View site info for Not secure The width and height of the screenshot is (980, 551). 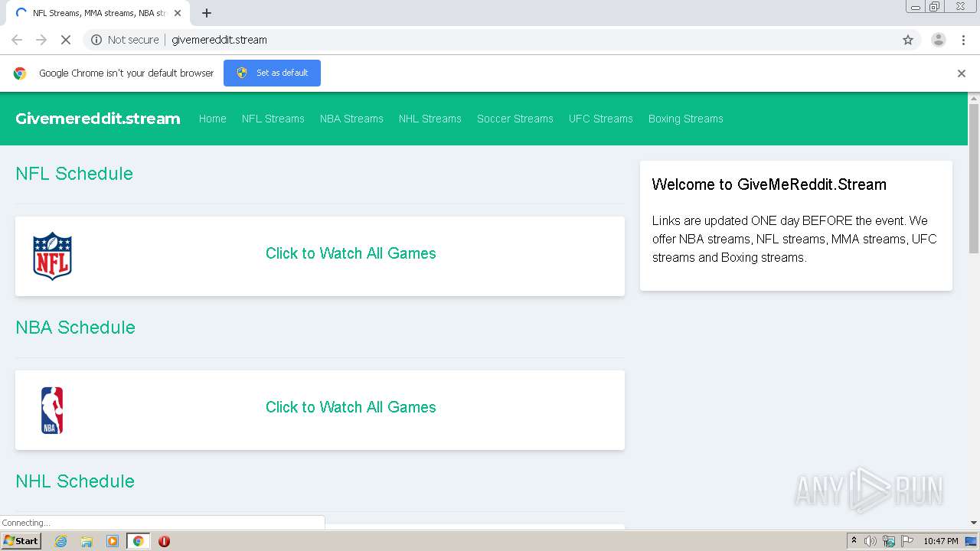(x=125, y=40)
